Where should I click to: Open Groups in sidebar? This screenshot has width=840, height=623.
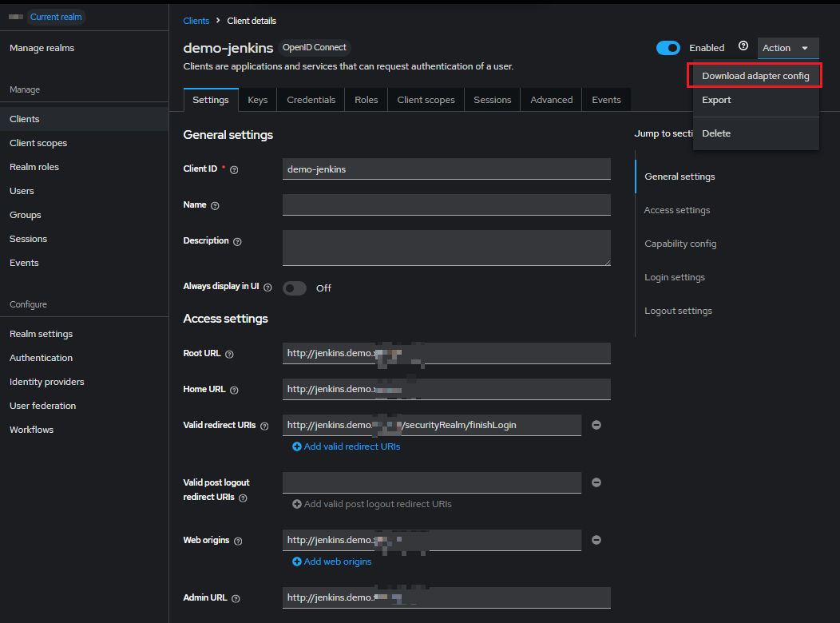(84, 215)
